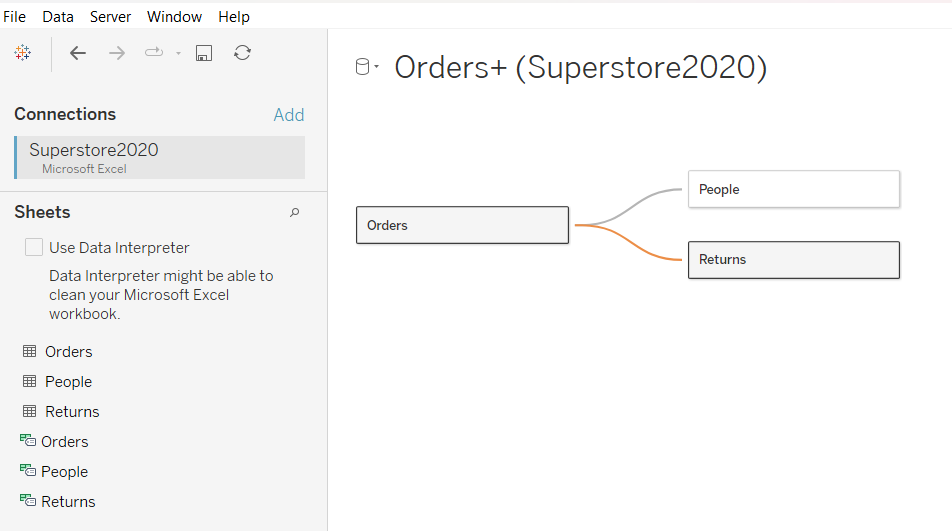Click the table grid icon beside Orders sheet
Image resolution: width=952 pixels, height=531 pixels.
coord(29,352)
